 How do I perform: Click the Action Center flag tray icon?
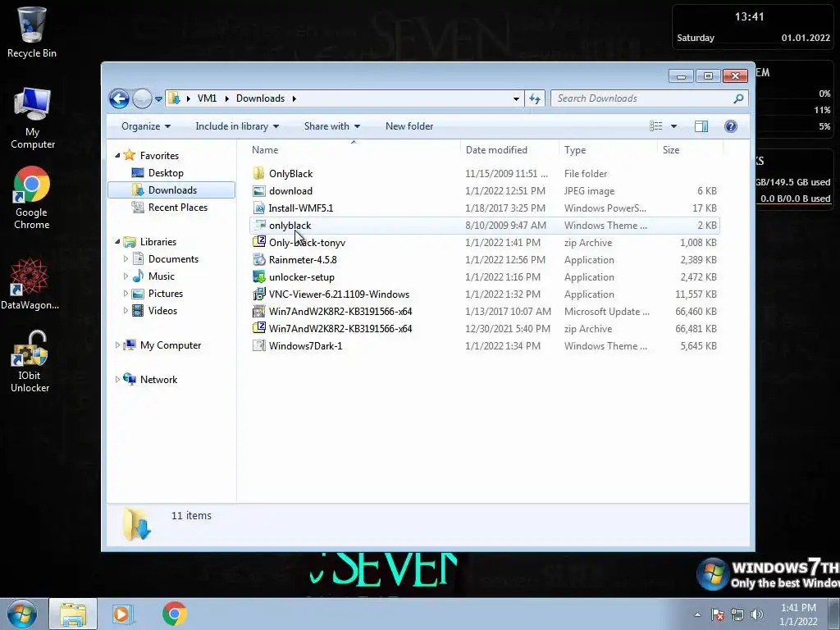[x=718, y=614]
